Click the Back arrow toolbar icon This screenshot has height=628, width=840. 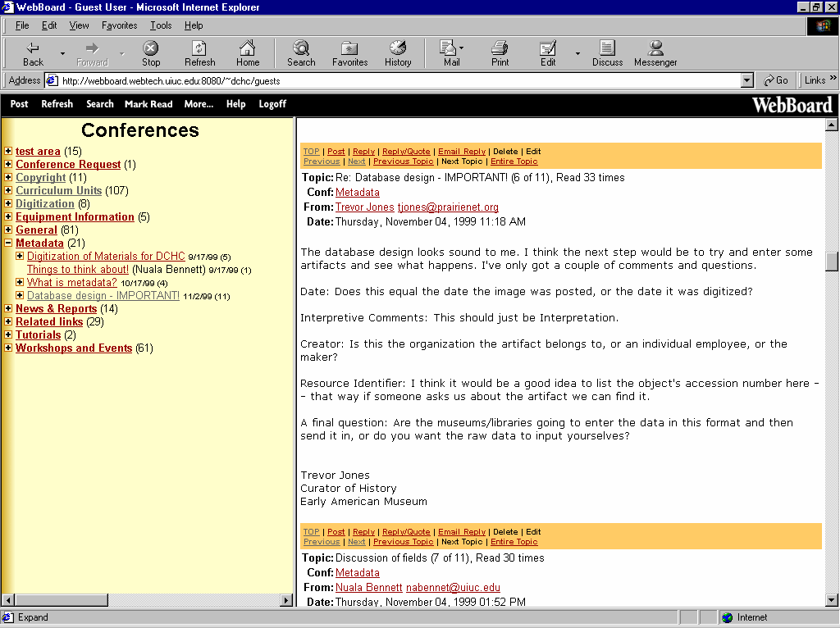tap(33, 48)
